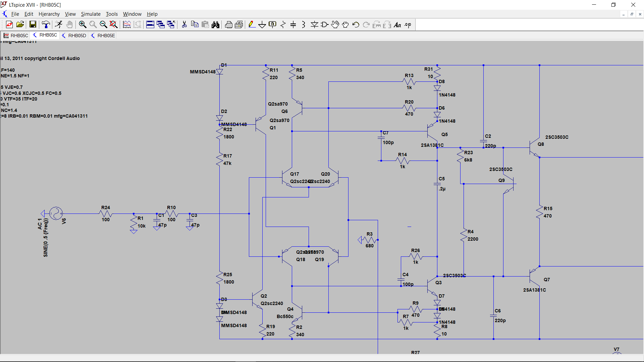This screenshot has height=362, width=644.
Task: Place a Ground symbol
Action: pos(262,24)
